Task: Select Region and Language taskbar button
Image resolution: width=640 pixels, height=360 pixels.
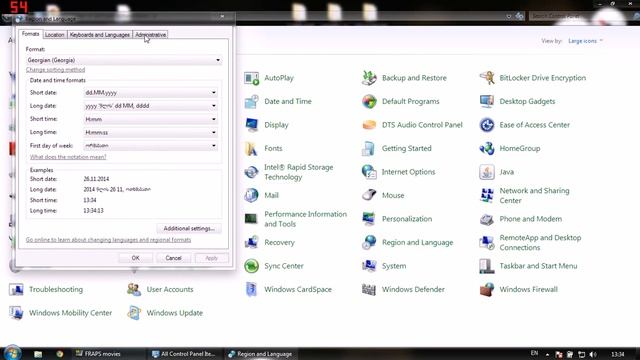Action: [x=260, y=354]
